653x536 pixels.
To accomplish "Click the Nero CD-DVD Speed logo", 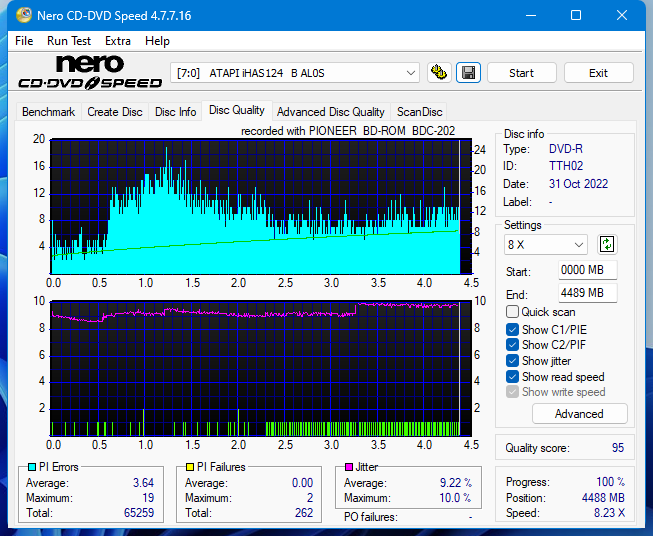I will (90, 72).
